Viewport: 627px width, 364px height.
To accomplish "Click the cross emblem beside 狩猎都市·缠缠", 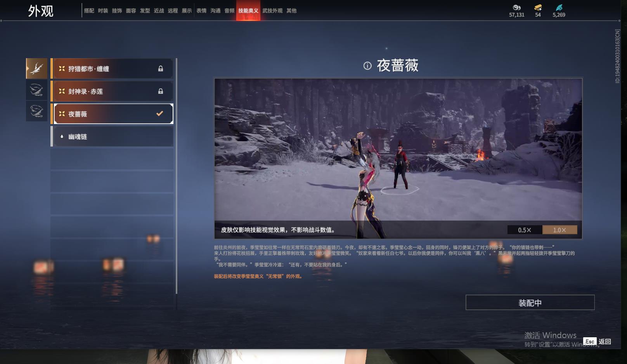I will [62, 69].
